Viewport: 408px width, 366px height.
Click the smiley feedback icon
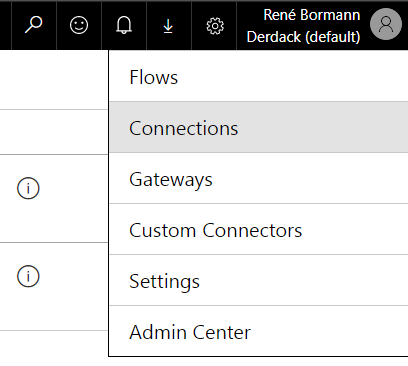79,25
